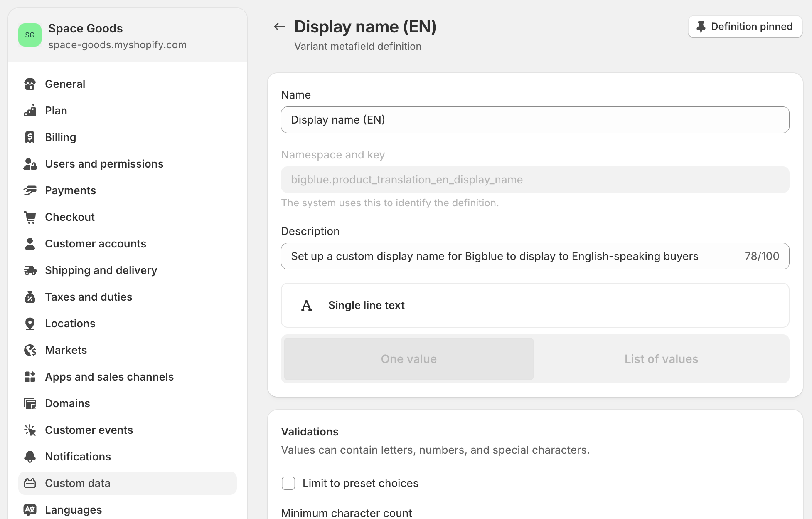Select the One value option
Image resolution: width=812 pixels, height=519 pixels.
pyautogui.click(x=409, y=359)
